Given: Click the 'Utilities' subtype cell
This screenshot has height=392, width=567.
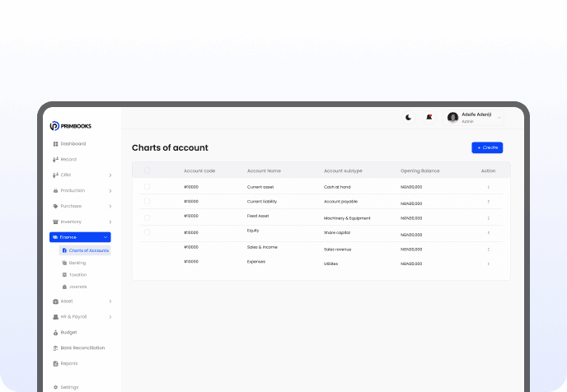Looking at the screenshot, I should (x=330, y=264).
